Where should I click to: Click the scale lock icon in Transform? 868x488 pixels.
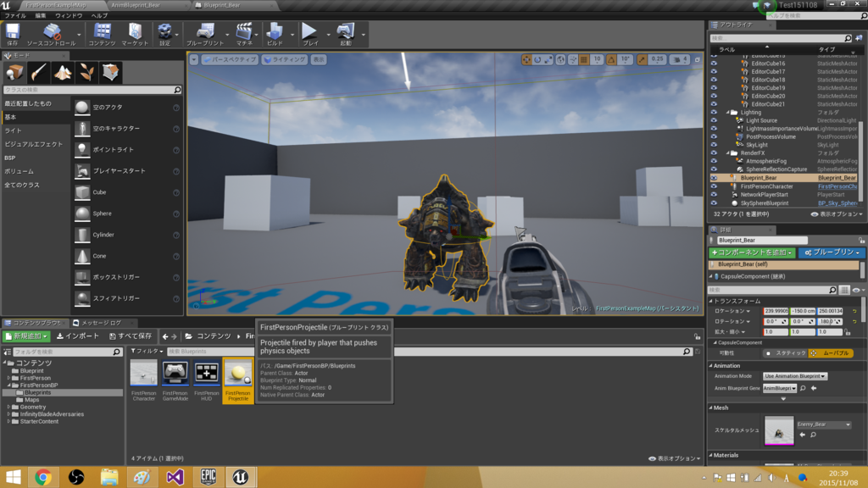pyautogui.click(x=847, y=332)
